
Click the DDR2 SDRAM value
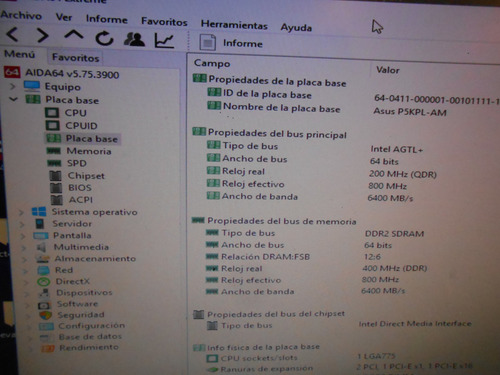394,234
